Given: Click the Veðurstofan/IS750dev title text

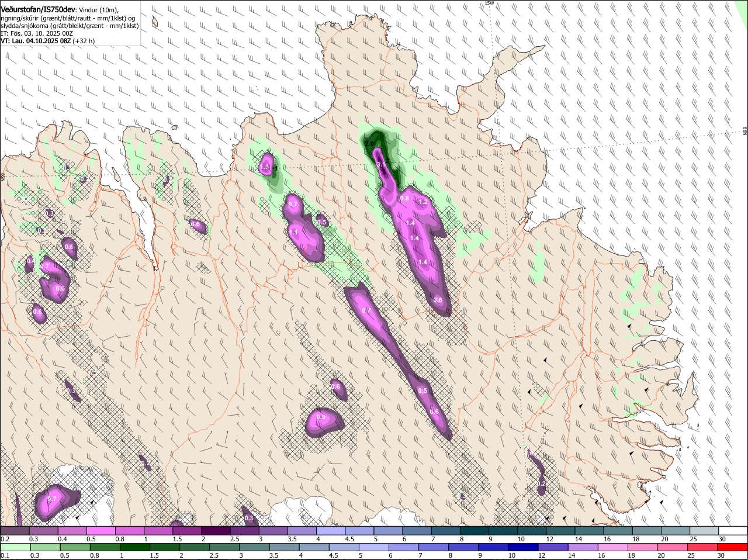Looking at the screenshot, I should pos(37,9).
